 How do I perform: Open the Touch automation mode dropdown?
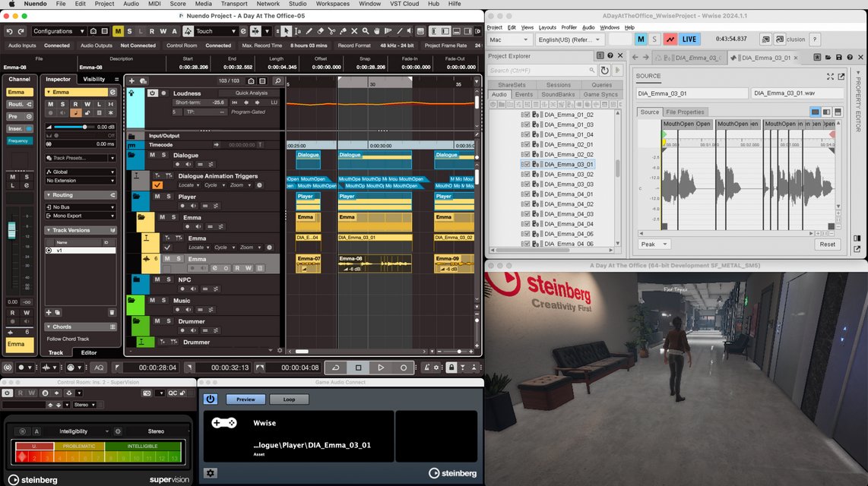coord(216,31)
